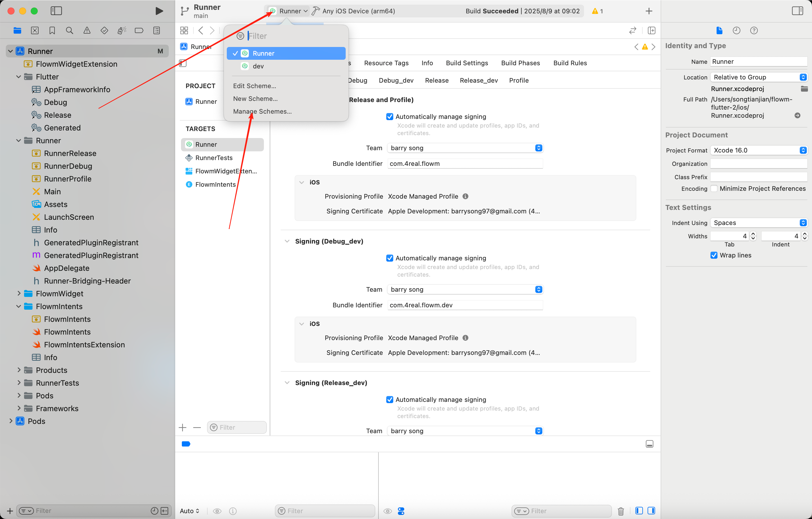Open the Issue navigator warning icon
The image size is (812, 519).
coord(87,31)
